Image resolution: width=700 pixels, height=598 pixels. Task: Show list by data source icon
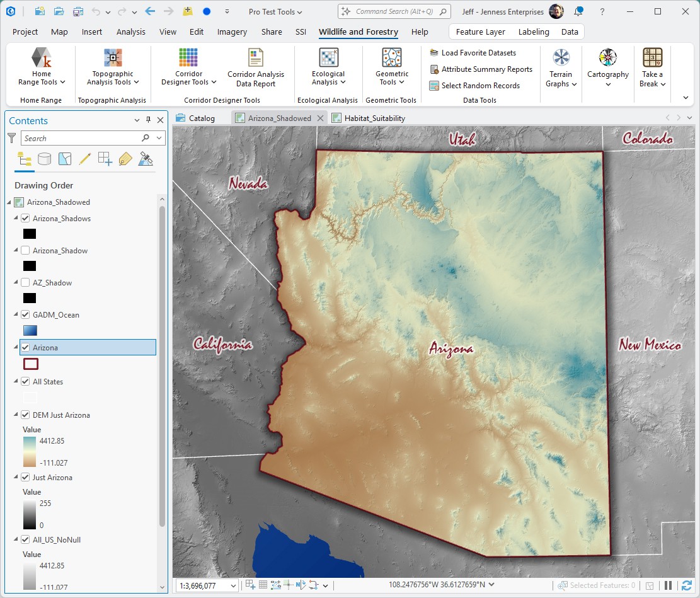[x=44, y=159]
